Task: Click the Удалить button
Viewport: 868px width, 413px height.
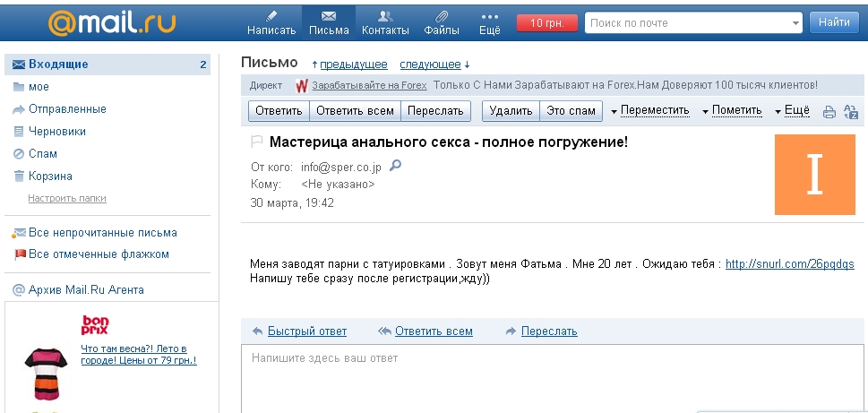Action: click(x=511, y=111)
